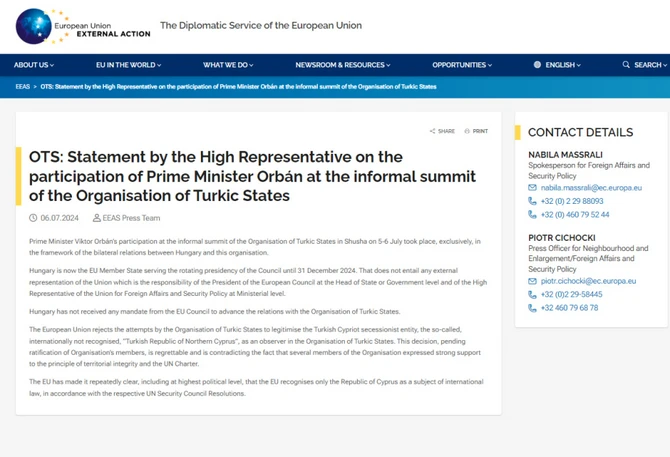Click the phone icon beside +32 460 79 68 78
The height and width of the screenshot is (457, 670).
coord(532,308)
